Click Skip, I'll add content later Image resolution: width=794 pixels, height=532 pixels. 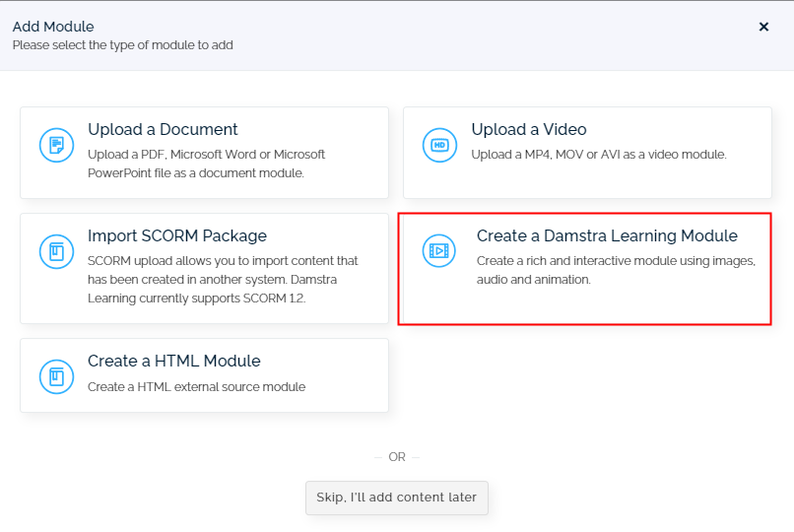click(396, 498)
